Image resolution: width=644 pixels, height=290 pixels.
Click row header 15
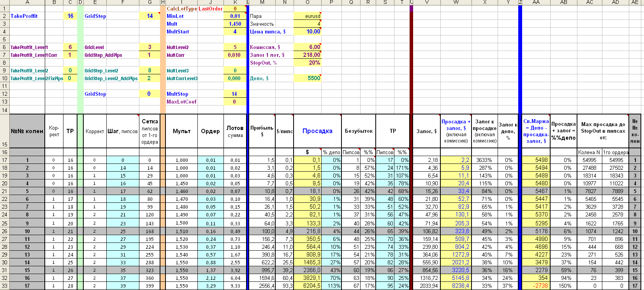4,131
